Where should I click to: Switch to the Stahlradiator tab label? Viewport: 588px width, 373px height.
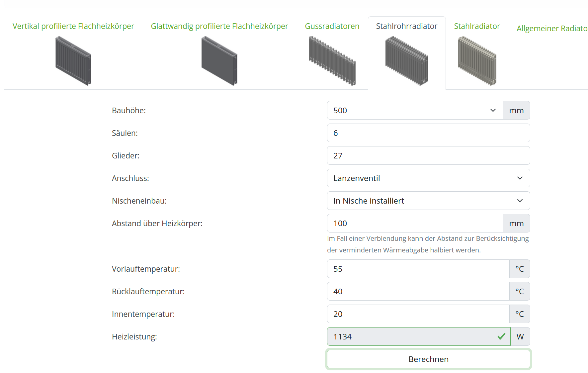477,26
